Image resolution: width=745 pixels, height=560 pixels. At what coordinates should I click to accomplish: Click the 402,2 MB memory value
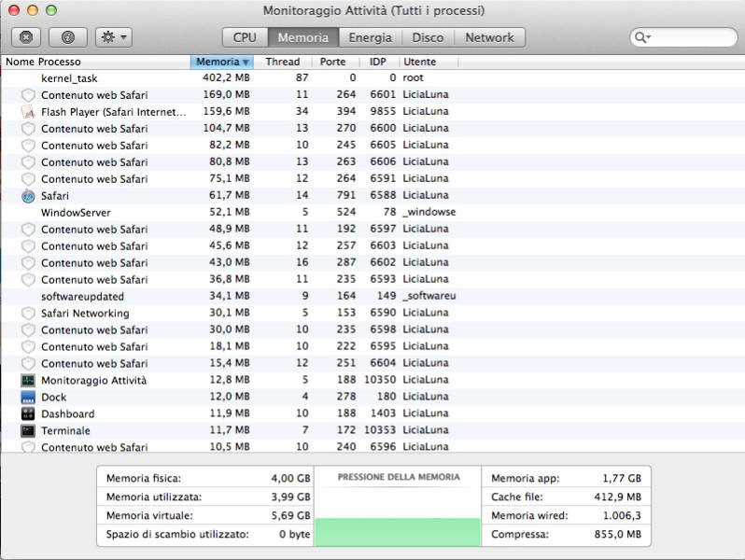[x=226, y=77]
